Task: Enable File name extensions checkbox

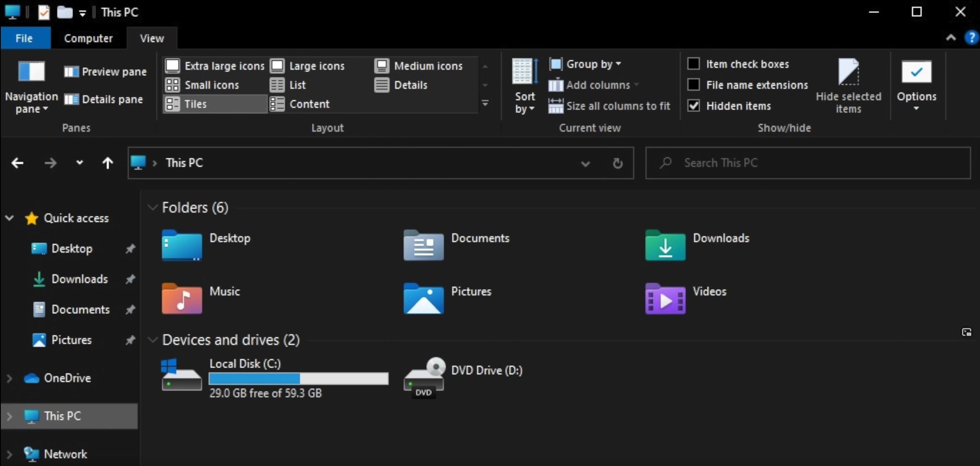Action: pyautogui.click(x=694, y=85)
